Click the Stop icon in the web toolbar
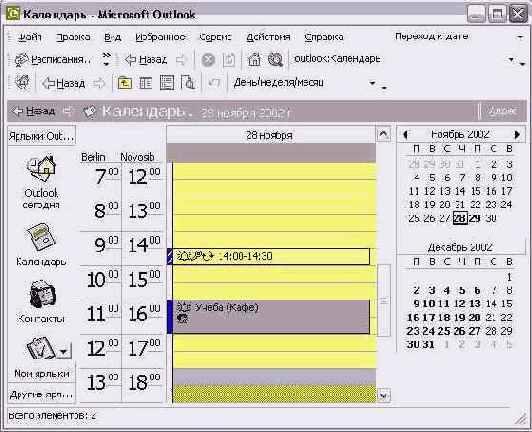Screen dimensions: 532x432 [x=208, y=60]
